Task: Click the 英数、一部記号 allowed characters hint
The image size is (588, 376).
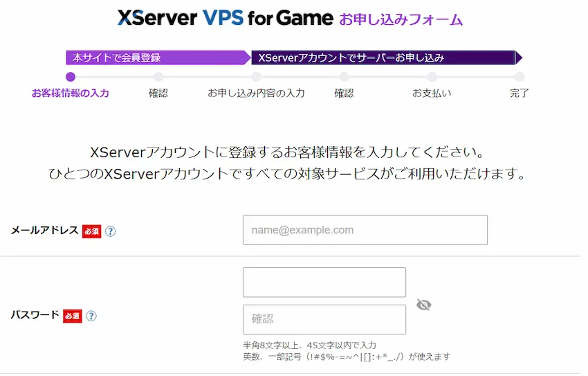Action: [x=347, y=357]
